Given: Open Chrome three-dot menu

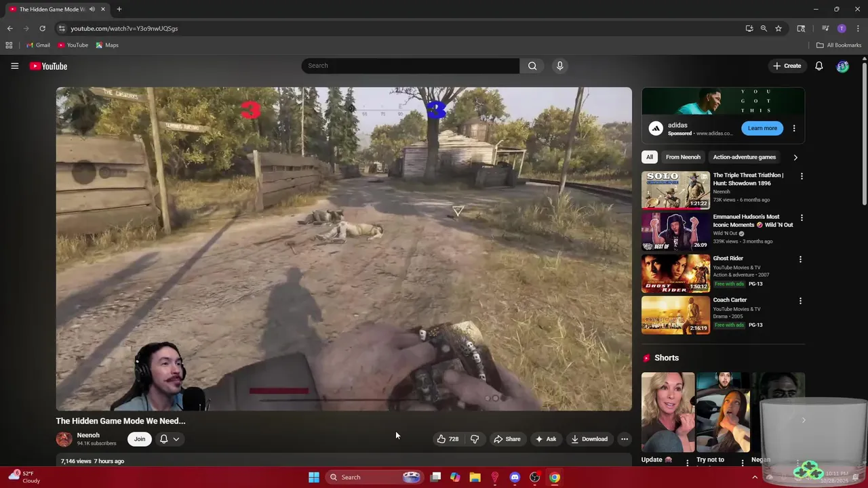Looking at the screenshot, I should coord(858,28).
